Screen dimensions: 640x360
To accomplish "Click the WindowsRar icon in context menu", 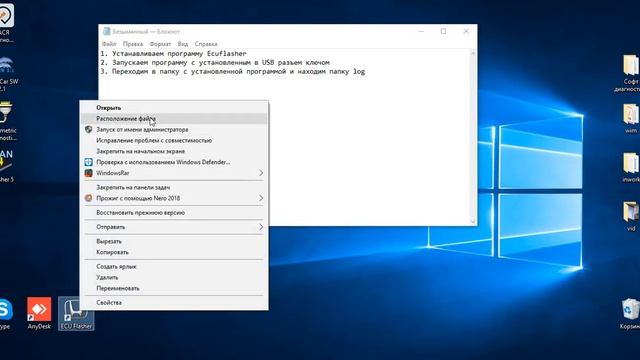I will 88,173.
